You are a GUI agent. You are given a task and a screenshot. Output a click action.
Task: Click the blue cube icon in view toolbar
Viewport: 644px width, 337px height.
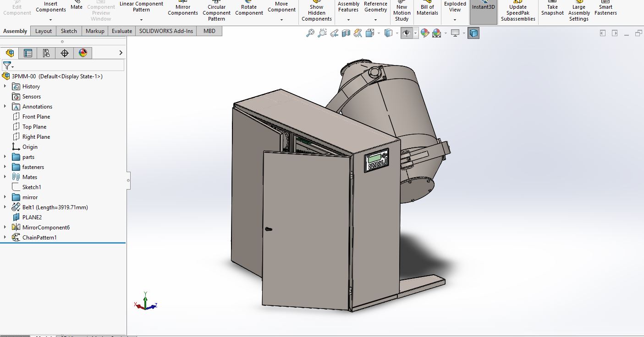[473, 33]
